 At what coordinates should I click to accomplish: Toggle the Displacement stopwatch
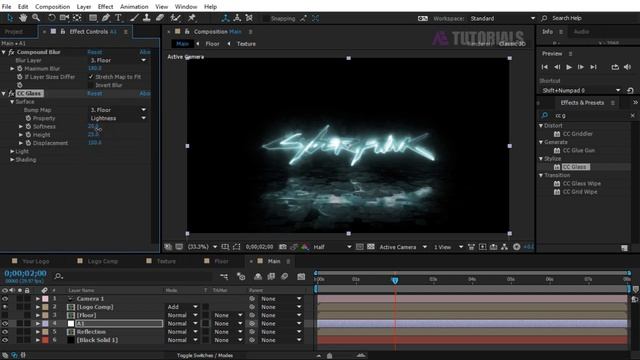coord(28,143)
